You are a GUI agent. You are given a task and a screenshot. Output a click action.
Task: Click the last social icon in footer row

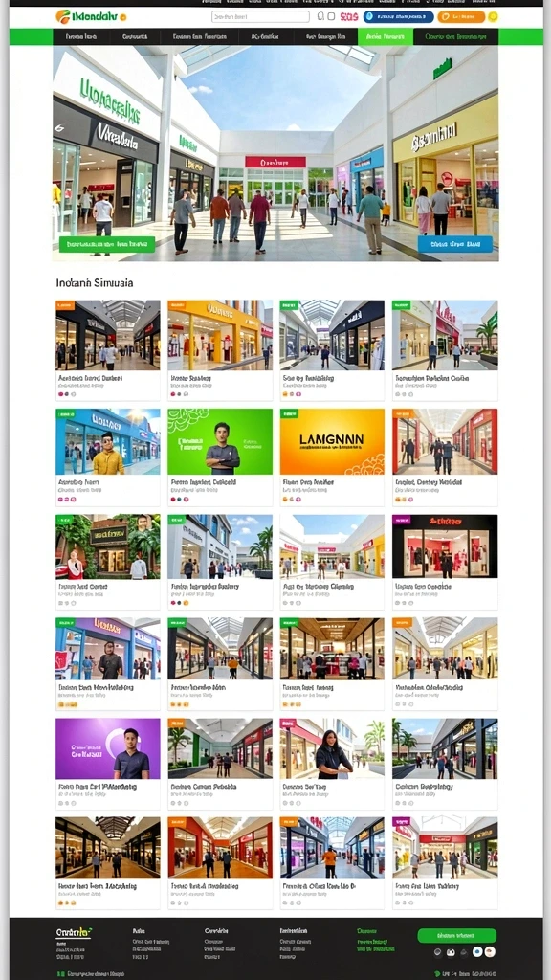(x=491, y=952)
